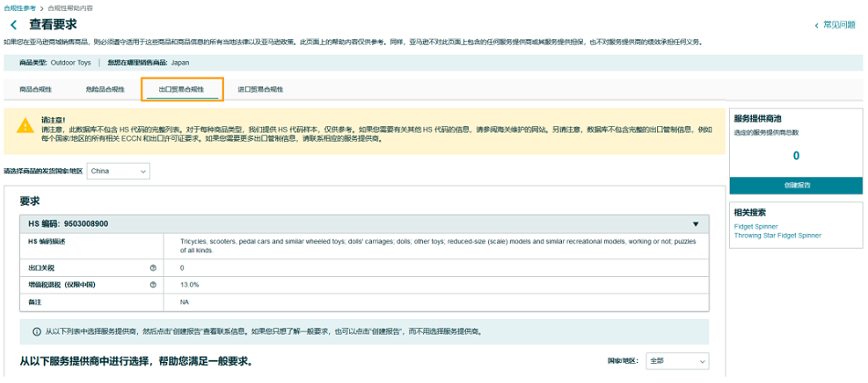The image size is (868, 383).
Task: Click the 合规性参考 breadcrumb link
Action: (19, 7)
